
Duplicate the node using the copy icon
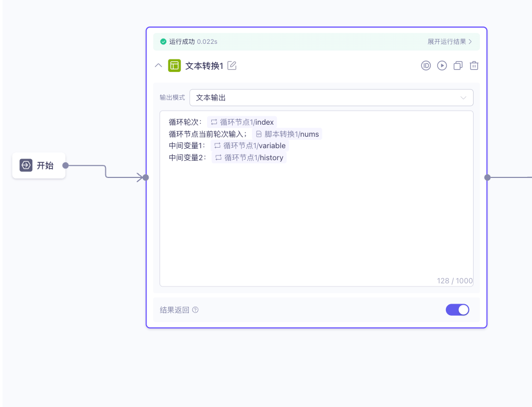tap(458, 65)
